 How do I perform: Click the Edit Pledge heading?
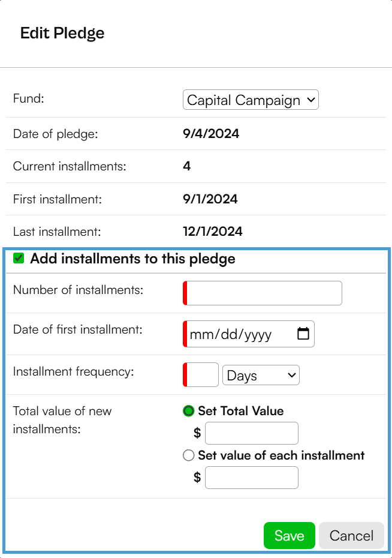pos(62,33)
